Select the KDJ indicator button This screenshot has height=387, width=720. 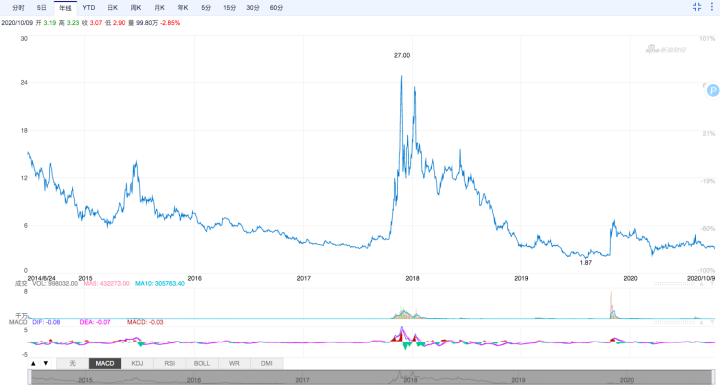pyautogui.click(x=137, y=363)
